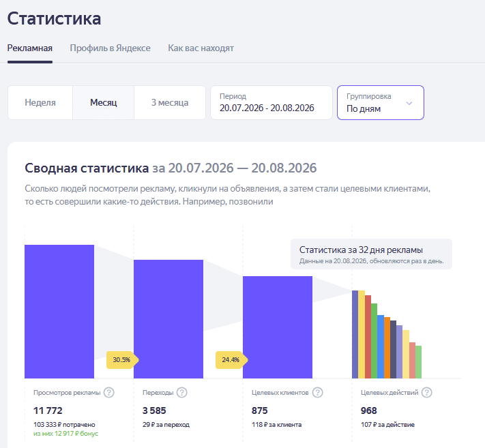
Task: Click pale yellow bar in actions chart
Action: pyautogui.click(x=406, y=354)
